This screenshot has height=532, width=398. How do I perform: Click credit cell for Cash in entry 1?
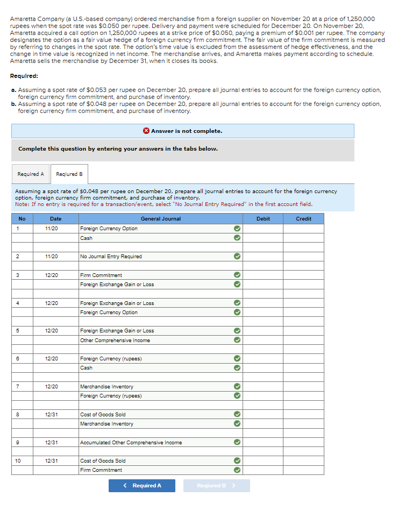tap(303, 238)
